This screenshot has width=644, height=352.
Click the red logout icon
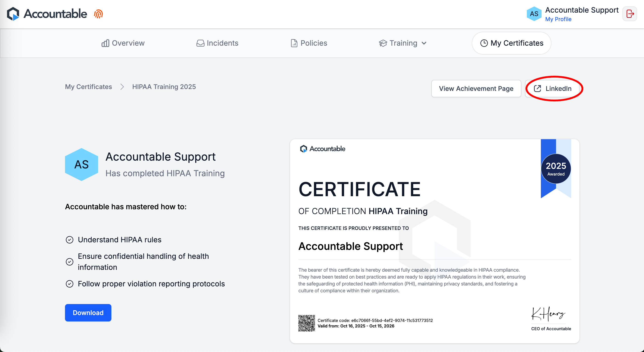(x=630, y=14)
